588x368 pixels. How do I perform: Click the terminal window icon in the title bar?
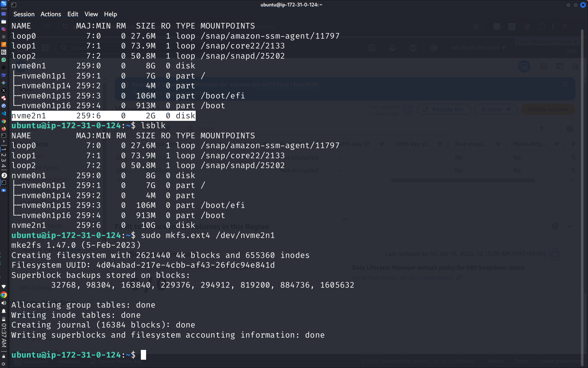tap(14, 5)
